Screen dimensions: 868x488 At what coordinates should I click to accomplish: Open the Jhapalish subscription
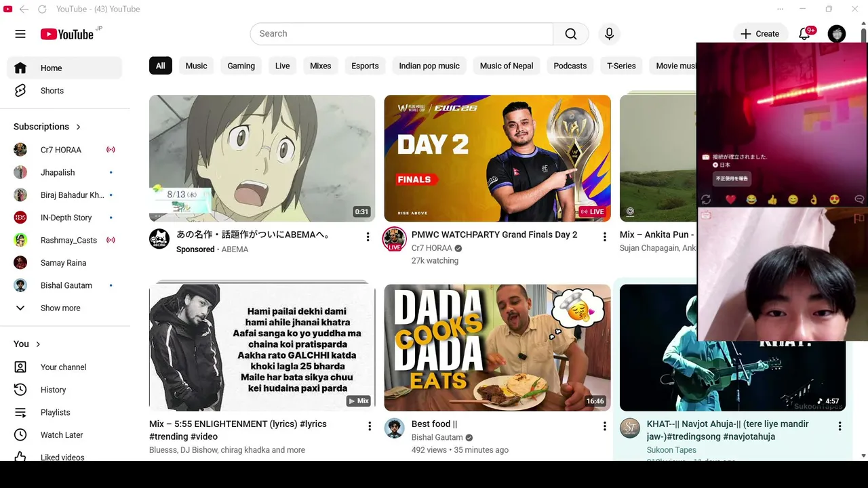(64, 173)
